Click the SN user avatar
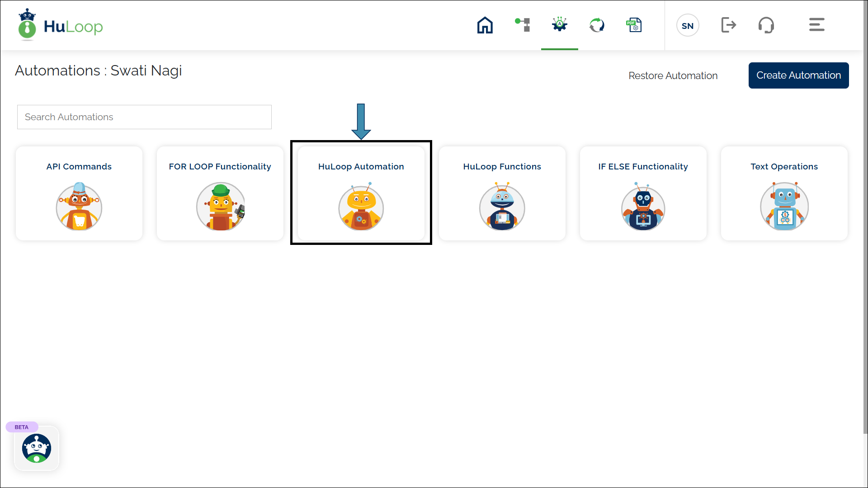Viewport: 868px width, 488px height. 688,26
